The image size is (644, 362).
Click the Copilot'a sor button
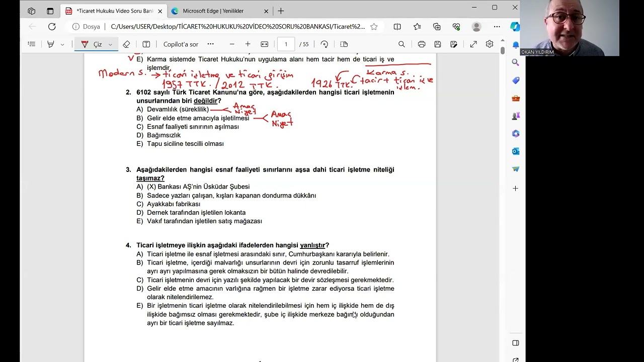[x=181, y=44]
